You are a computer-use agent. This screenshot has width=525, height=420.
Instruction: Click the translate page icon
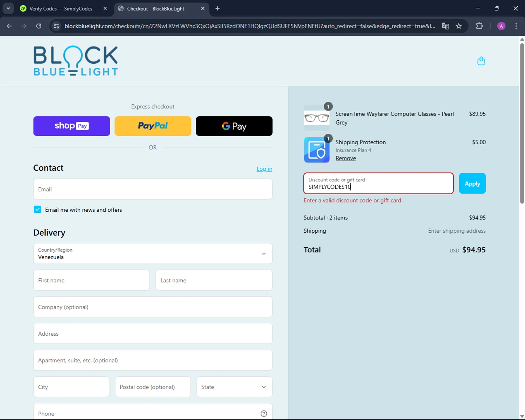pos(446,26)
